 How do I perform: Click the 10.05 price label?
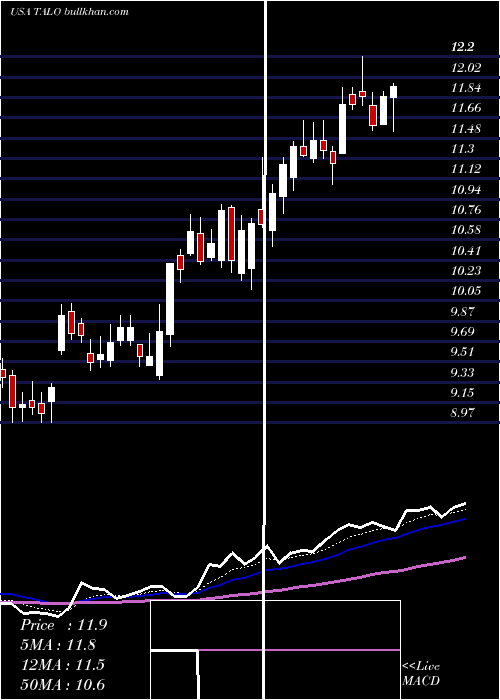(466, 291)
